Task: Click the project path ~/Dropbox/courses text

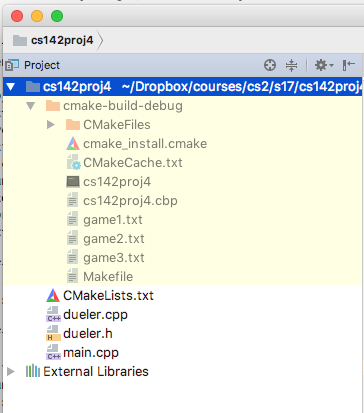Action: tap(243, 87)
